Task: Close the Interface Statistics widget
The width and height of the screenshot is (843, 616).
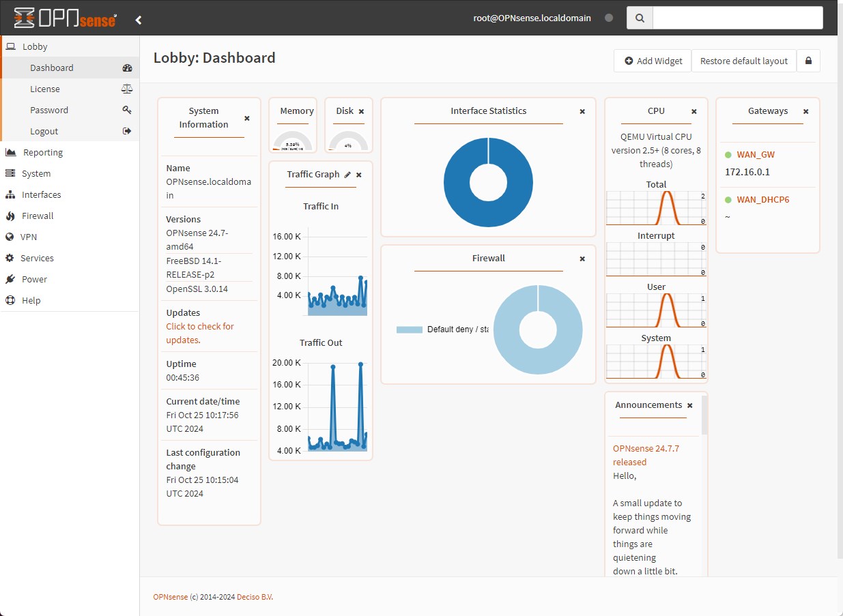Action: [x=582, y=111]
